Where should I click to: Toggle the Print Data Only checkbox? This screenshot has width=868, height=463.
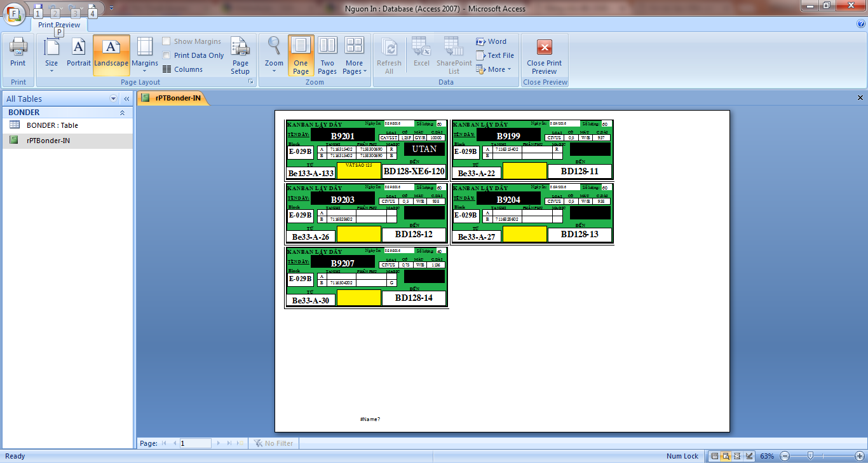point(166,55)
